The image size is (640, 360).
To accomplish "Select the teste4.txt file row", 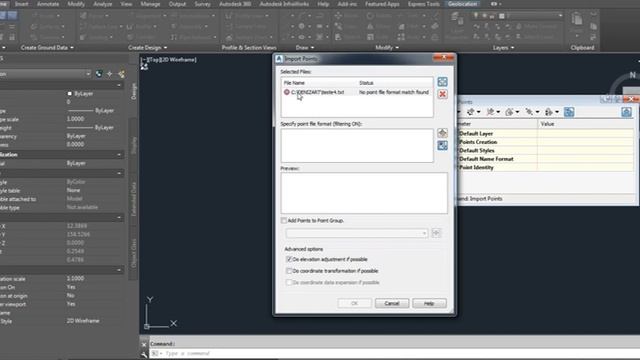I will [x=357, y=92].
